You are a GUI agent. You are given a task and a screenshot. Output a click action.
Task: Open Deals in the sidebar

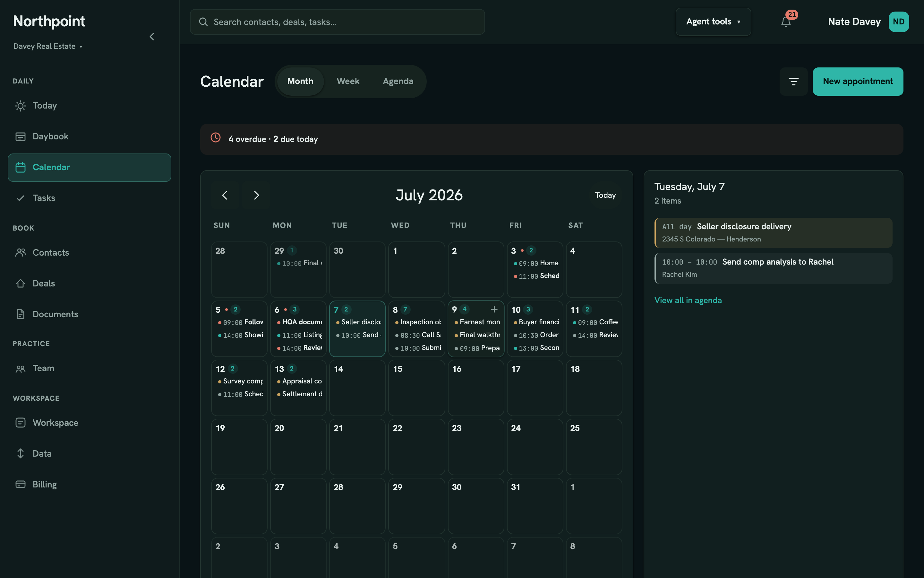click(89, 284)
